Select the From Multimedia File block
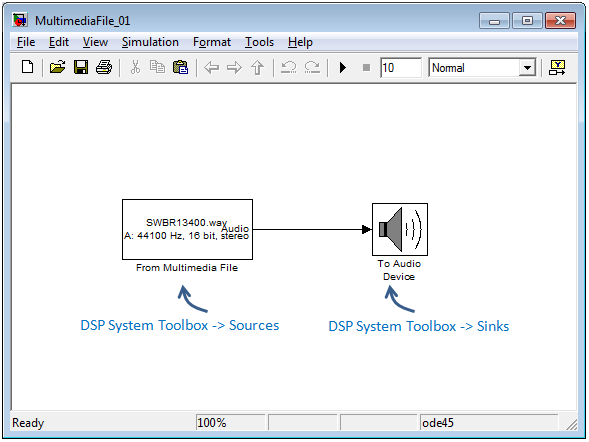 click(x=187, y=229)
